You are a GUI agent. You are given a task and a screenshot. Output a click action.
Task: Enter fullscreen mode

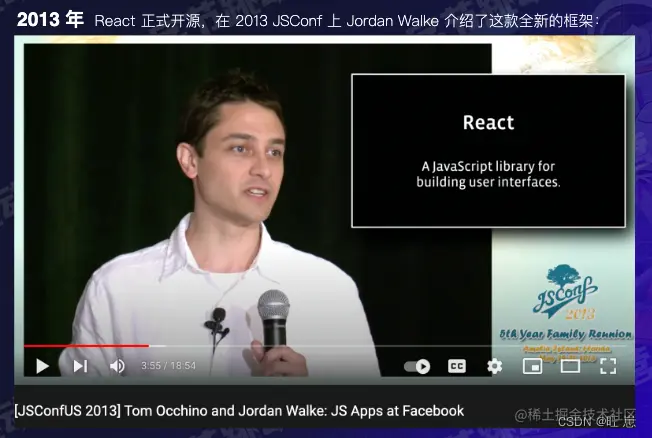(x=608, y=366)
